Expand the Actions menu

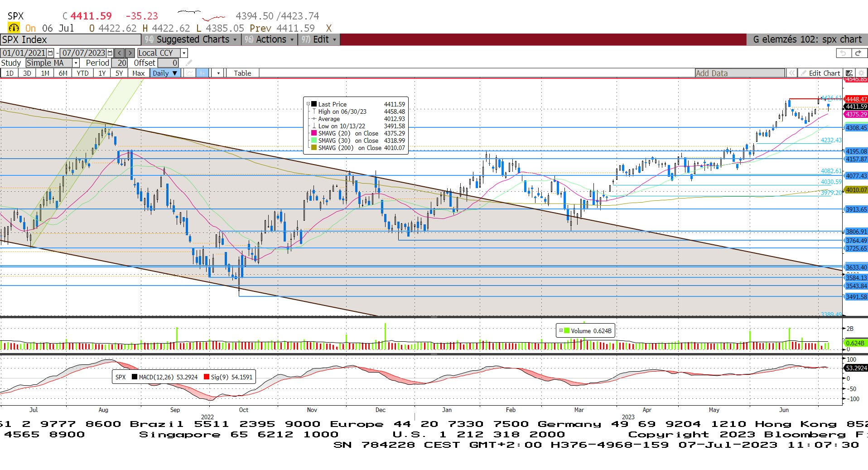pos(269,39)
